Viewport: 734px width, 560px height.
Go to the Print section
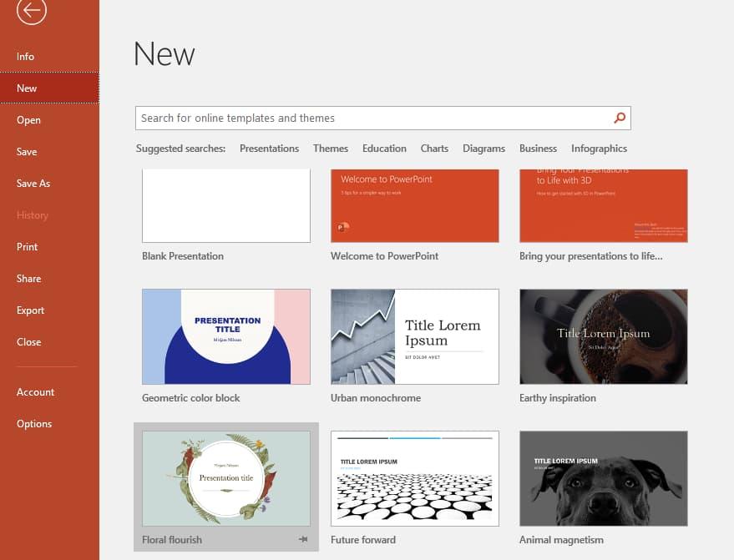27,246
